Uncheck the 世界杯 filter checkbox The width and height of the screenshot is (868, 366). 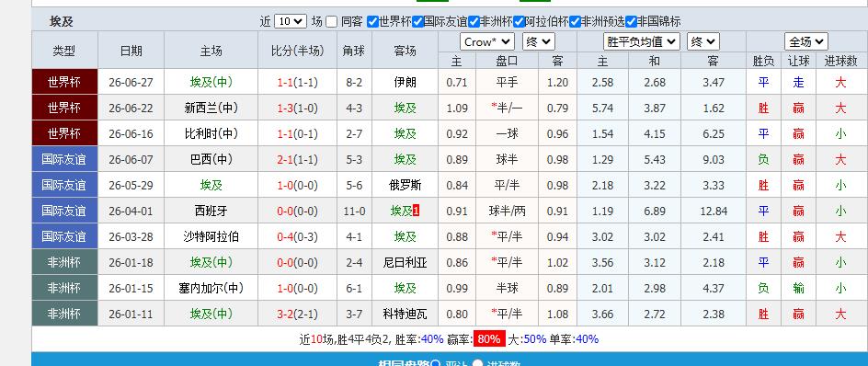(372, 21)
